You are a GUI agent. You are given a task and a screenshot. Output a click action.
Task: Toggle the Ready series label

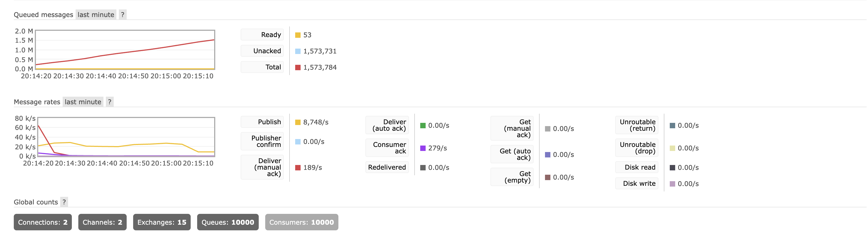tap(262, 35)
